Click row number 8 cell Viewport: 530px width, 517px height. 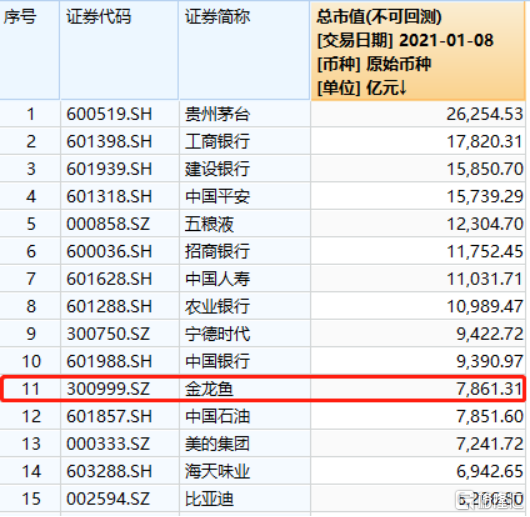[x=30, y=306]
